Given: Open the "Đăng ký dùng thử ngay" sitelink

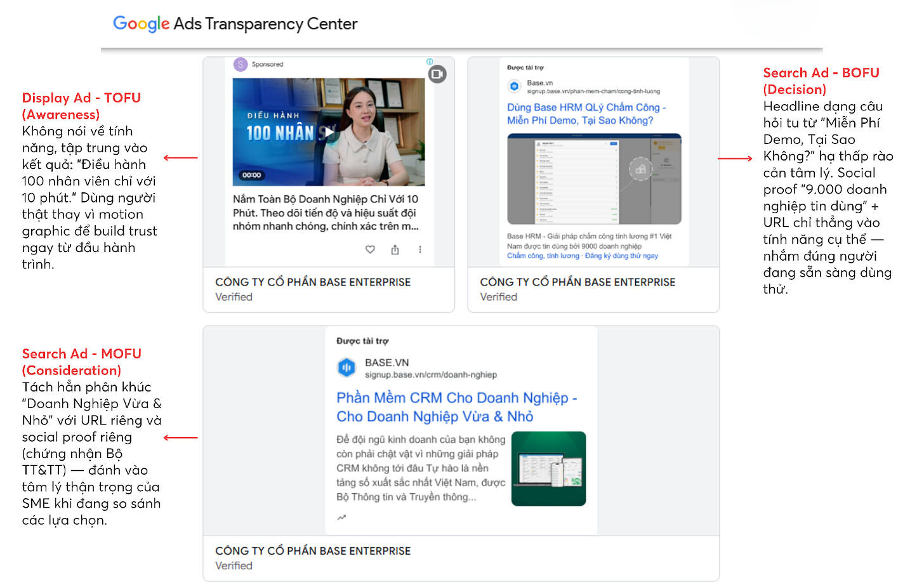Looking at the screenshot, I should [x=621, y=256].
